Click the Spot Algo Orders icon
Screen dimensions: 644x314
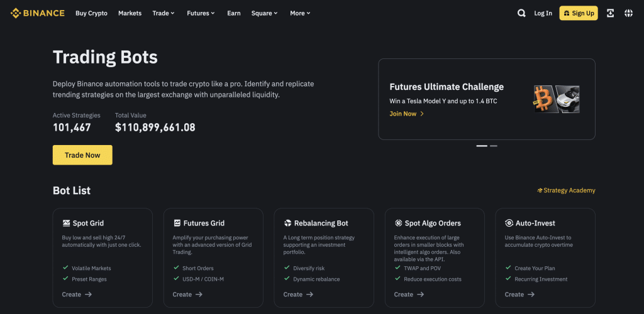coord(399,223)
